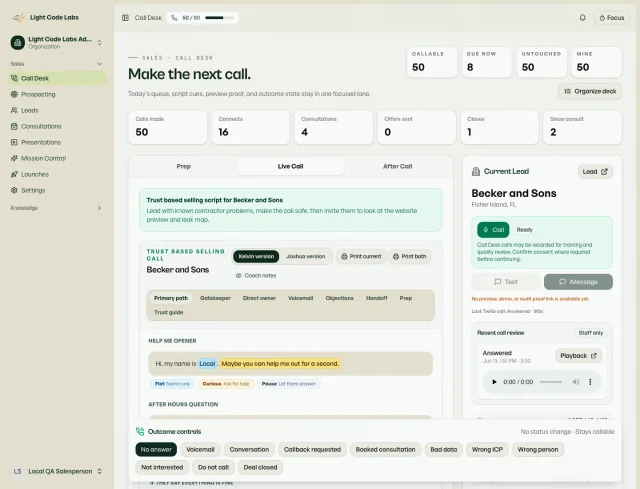
Task: Select Joshua version of script
Action: coord(306,256)
